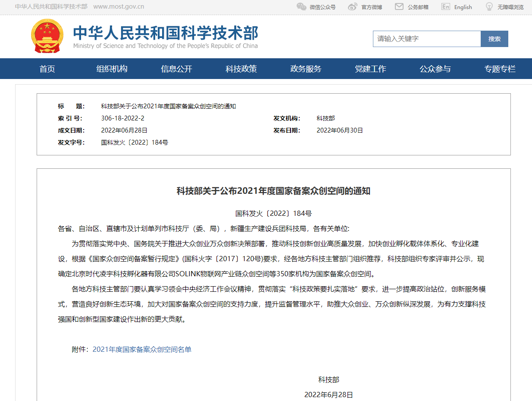Click the 无障碍浏览 accessibility text link

510,7
